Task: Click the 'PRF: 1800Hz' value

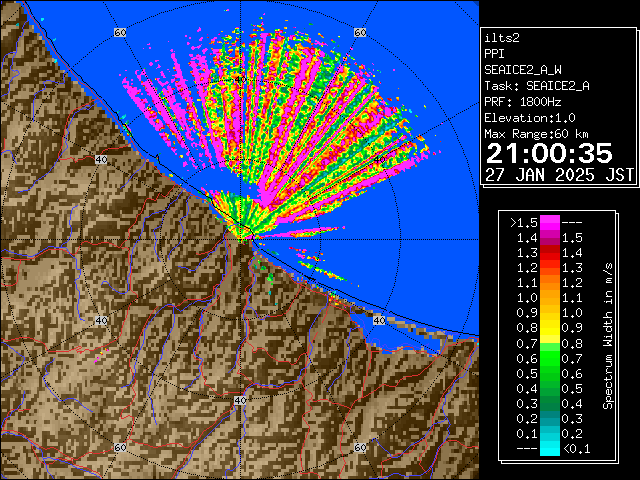Action: [x=523, y=102]
